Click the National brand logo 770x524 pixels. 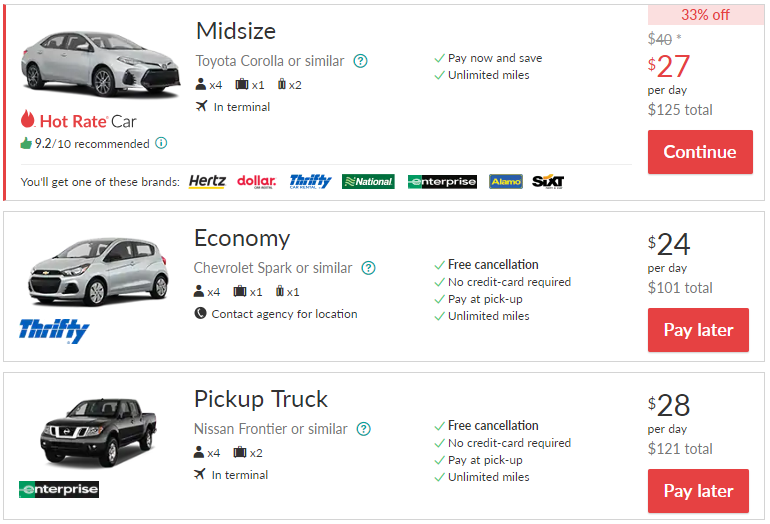tap(368, 182)
